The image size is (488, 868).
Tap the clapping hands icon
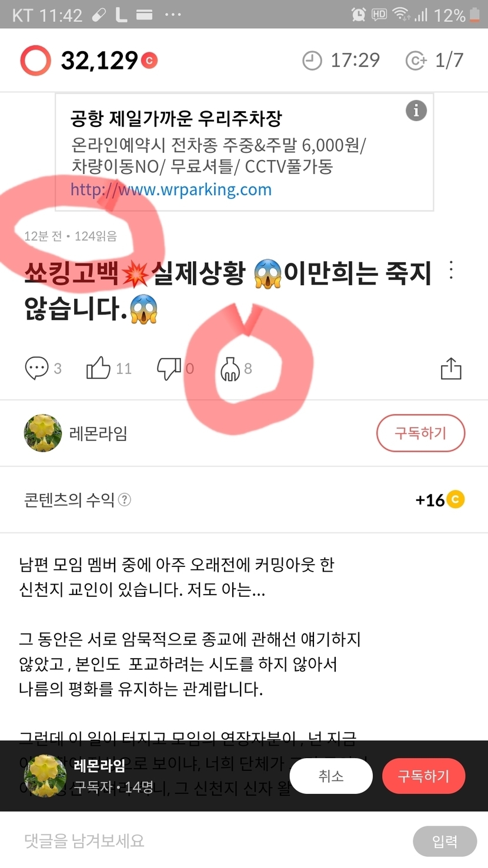click(x=230, y=369)
